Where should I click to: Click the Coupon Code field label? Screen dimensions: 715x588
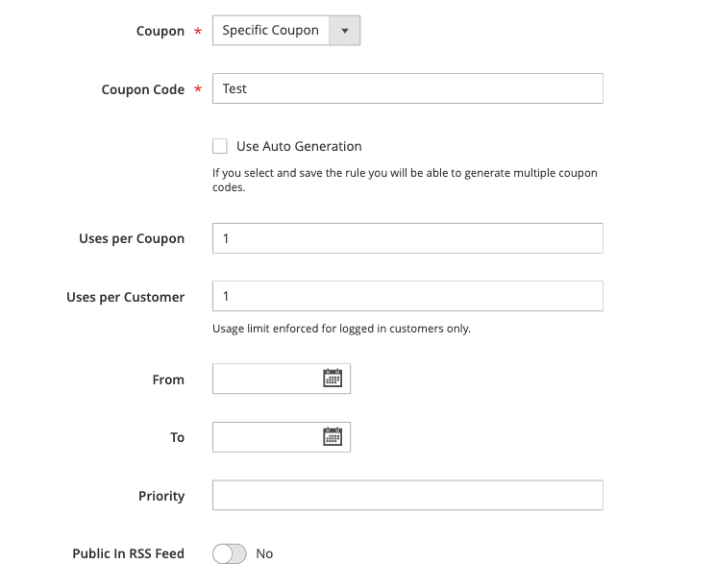143,89
